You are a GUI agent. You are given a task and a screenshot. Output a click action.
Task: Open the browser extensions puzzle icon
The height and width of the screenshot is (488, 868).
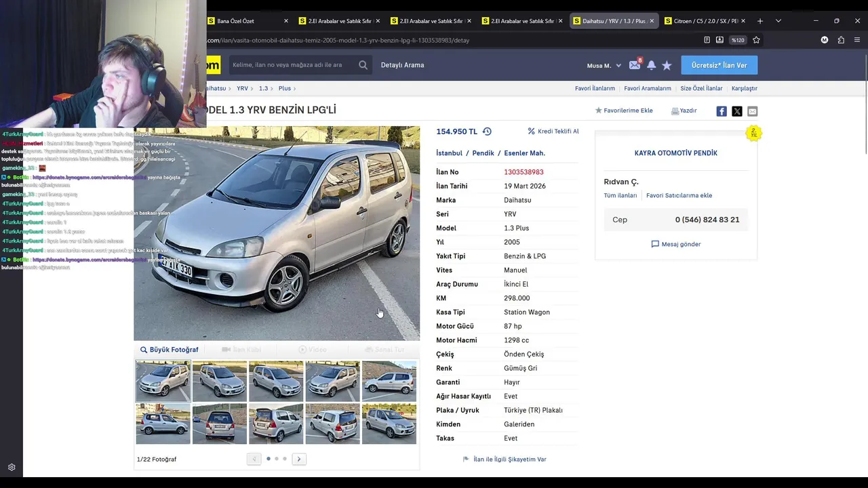841,40
